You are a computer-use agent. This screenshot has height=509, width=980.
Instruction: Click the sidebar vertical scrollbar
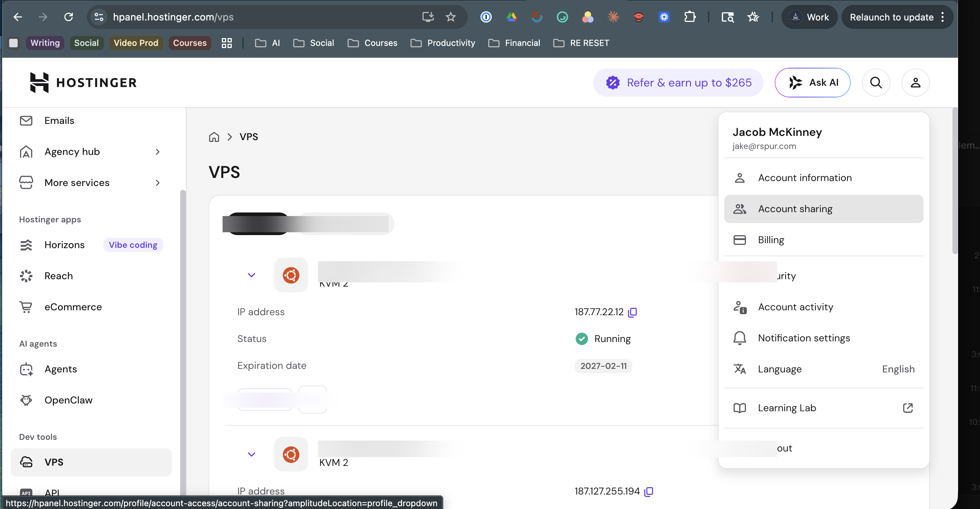pyautogui.click(x=183, y=342)
